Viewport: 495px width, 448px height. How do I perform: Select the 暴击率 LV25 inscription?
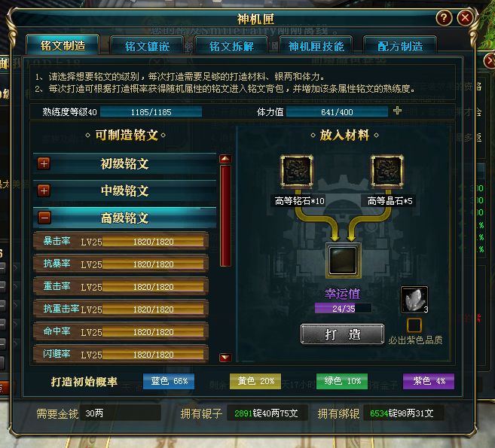point(121,242)
